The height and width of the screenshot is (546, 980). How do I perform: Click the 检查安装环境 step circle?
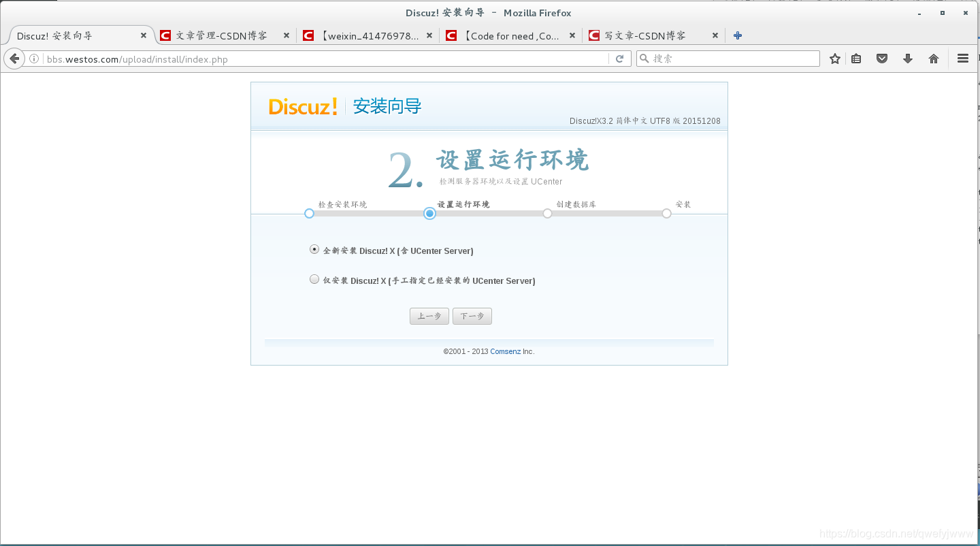coord(309,213)
